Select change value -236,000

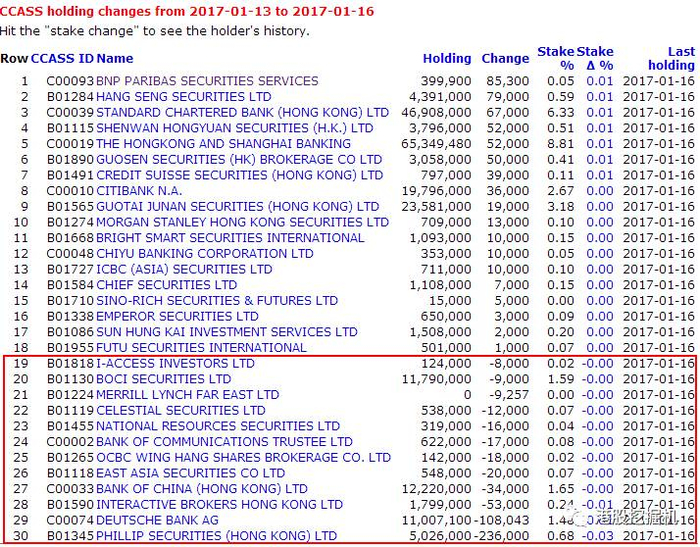501,536
